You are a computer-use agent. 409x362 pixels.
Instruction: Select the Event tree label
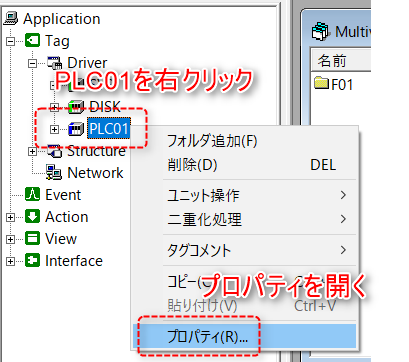63,195
